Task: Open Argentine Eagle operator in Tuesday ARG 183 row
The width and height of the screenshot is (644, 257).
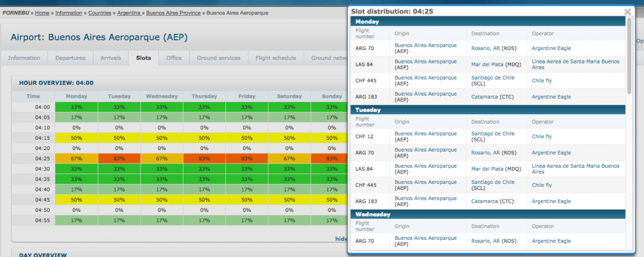Action: point(551,201)
